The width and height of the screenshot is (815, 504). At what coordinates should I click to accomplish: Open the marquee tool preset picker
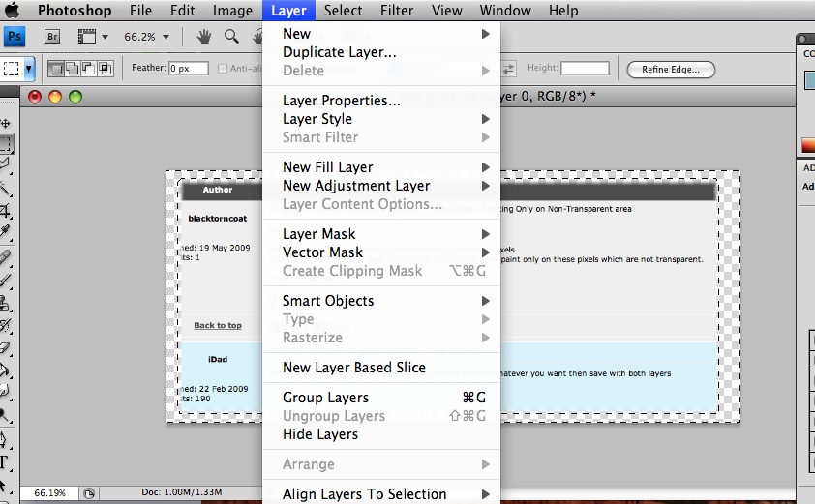click(x=29, y=69)
